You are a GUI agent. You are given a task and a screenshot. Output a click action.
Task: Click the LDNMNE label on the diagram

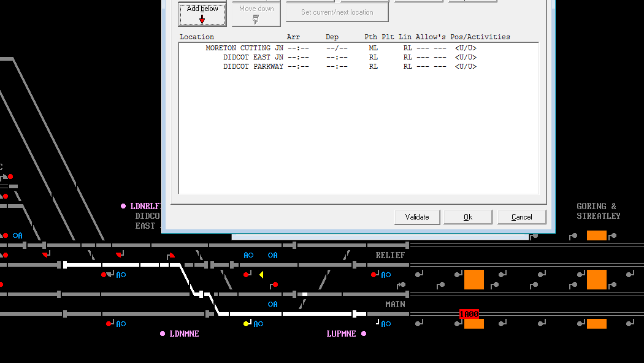tap(185, 334)
